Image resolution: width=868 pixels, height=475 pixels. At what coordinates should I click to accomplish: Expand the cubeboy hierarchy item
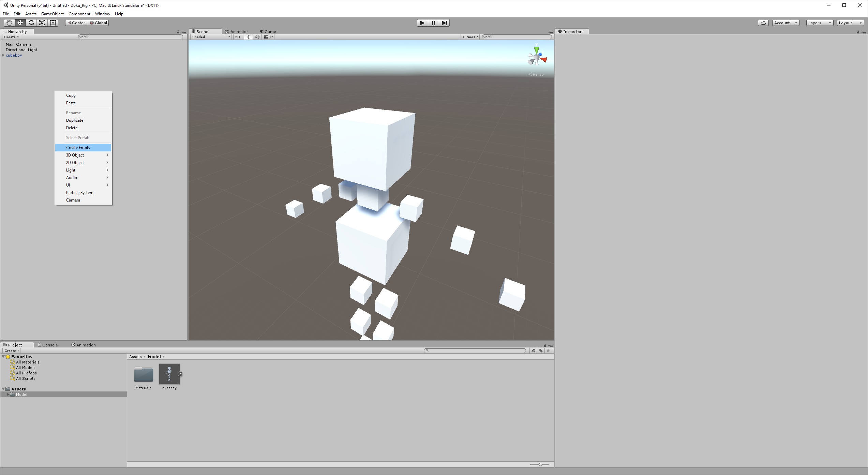tap(3, 55)
